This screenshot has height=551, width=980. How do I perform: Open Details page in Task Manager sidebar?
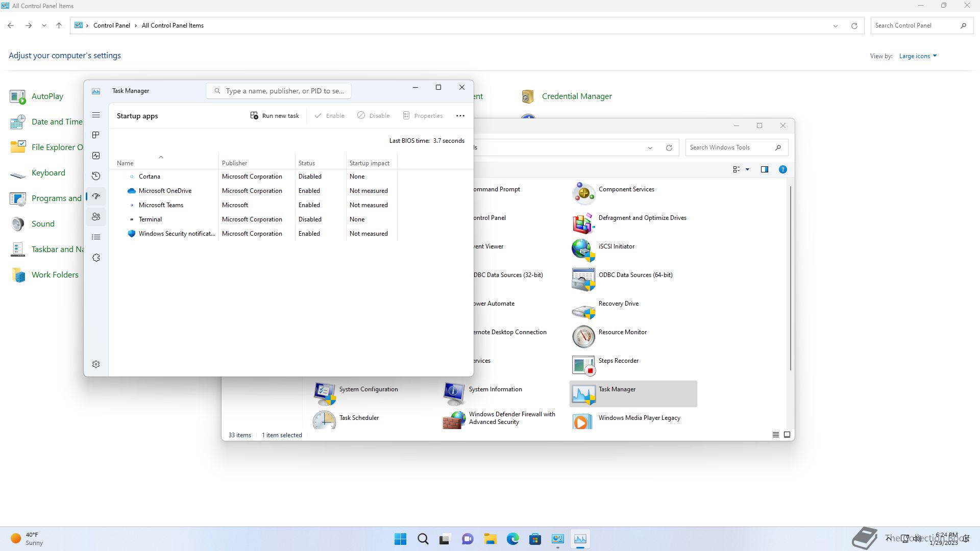pyautogui.click(x=96, y=237)
